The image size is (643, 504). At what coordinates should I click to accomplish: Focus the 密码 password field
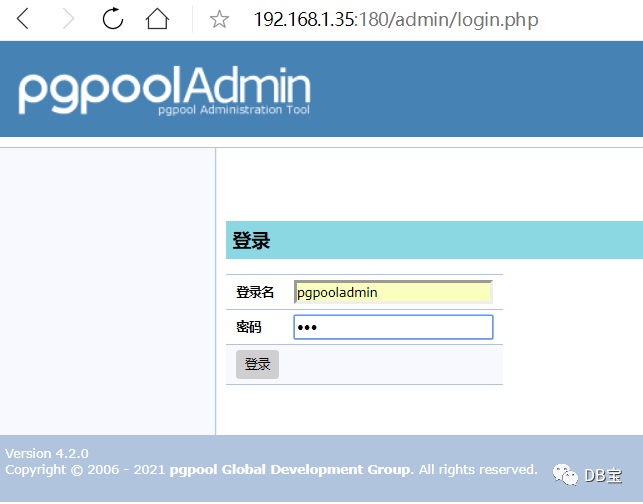point(393,327)
